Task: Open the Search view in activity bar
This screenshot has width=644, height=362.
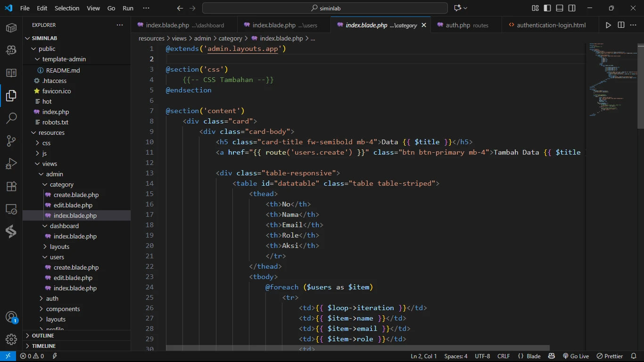Action: (x=11, y=118)
